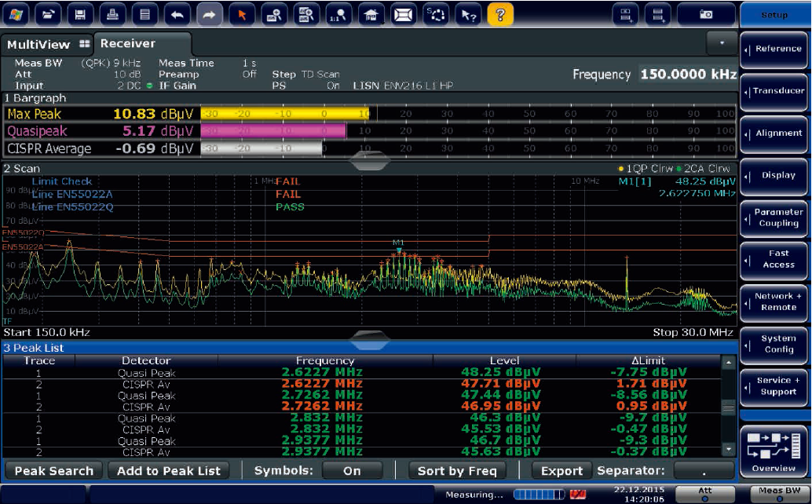Toggle the Symbols On button
This screenshot has height=504, width=812.
point(352,471)
